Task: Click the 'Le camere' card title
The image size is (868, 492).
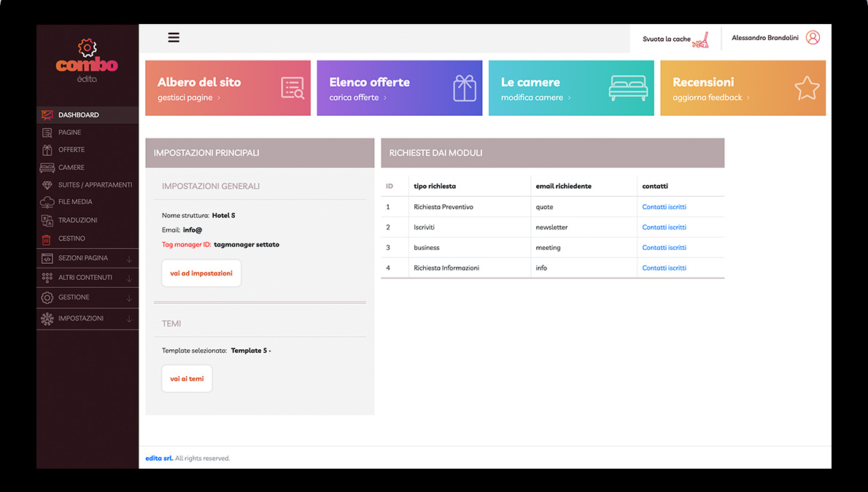Action: click(530, 82)
